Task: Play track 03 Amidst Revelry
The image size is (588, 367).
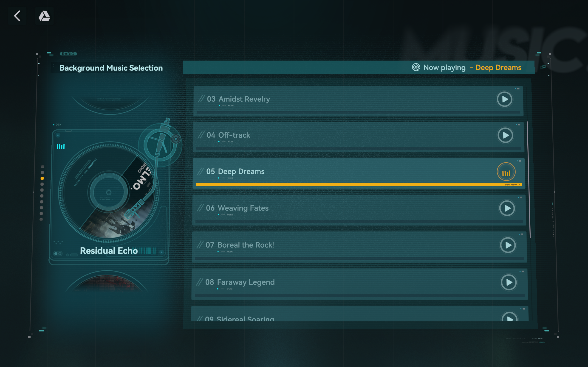Action: click(x=504, y=99)
